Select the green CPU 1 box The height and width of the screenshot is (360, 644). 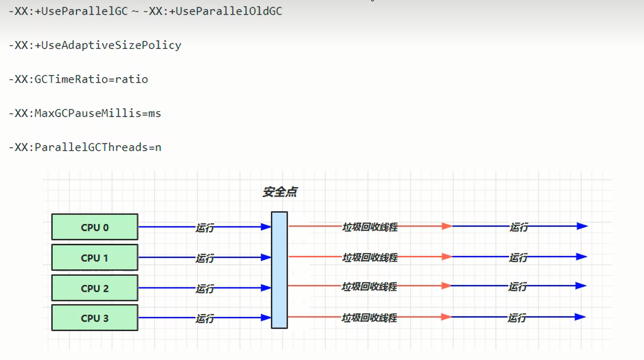95,258
